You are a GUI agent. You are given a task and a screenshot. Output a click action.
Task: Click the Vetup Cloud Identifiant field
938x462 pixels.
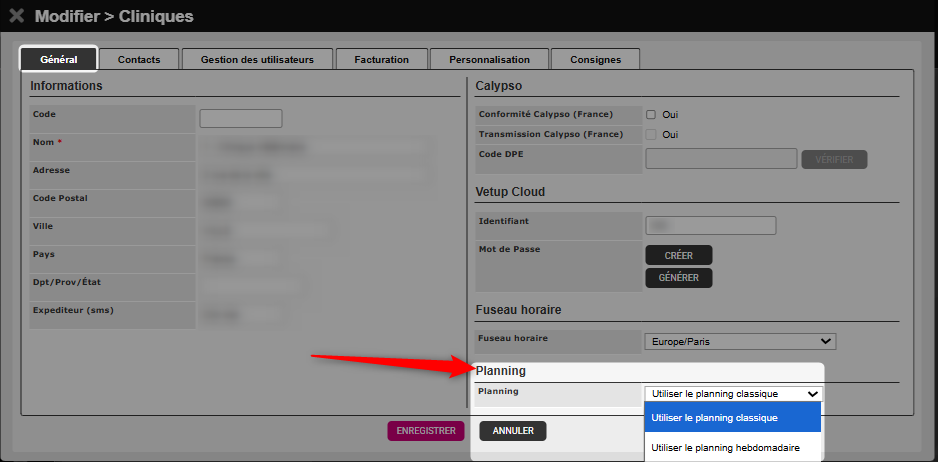pyautogui.click(x=711, y=225)
